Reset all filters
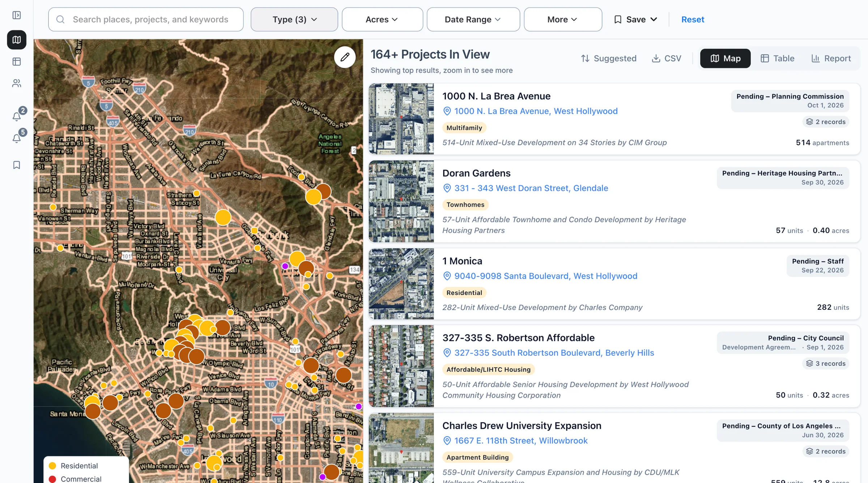Viewport: 868px width, 483px height. click(x=693, y=20)
